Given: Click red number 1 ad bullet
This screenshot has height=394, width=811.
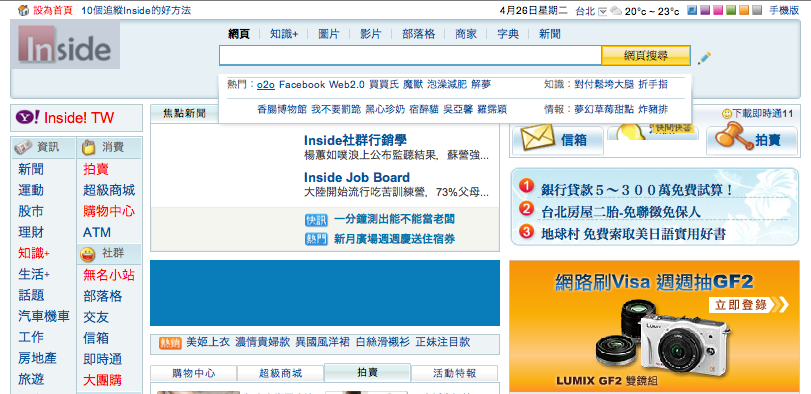Looking at the screenshot, I should [x=526, y=186].
